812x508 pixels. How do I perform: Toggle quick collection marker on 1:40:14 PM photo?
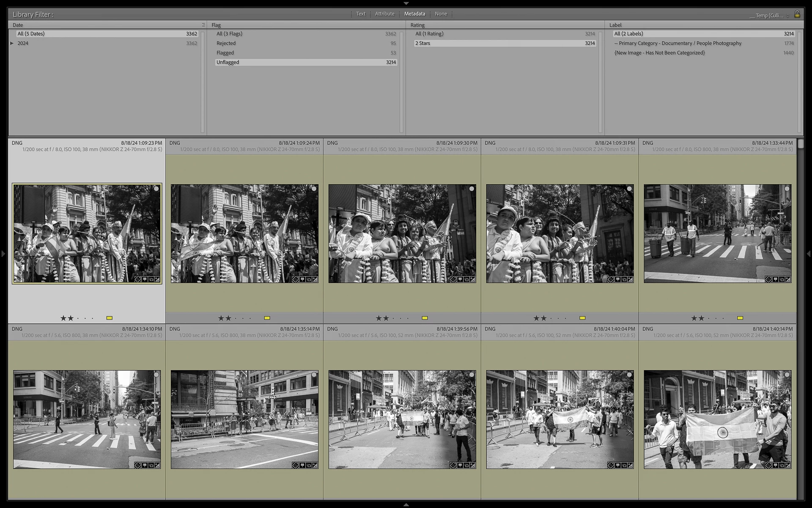tap(787, 375)
